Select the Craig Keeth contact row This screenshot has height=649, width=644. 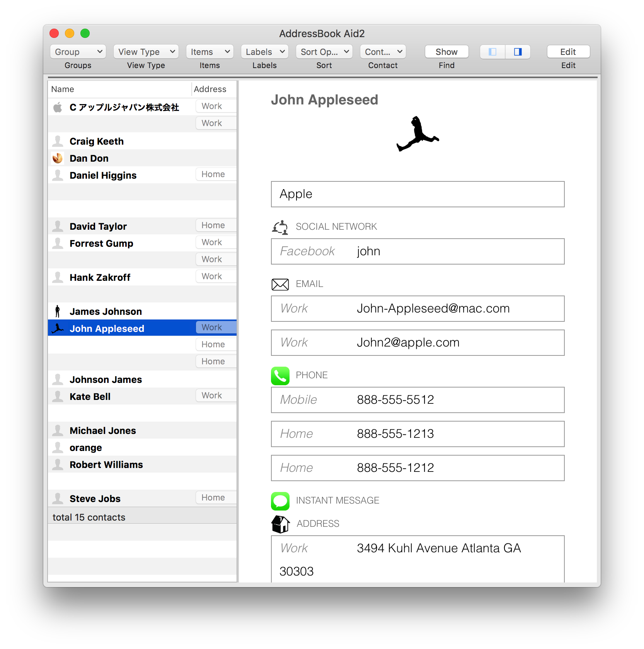142,141
